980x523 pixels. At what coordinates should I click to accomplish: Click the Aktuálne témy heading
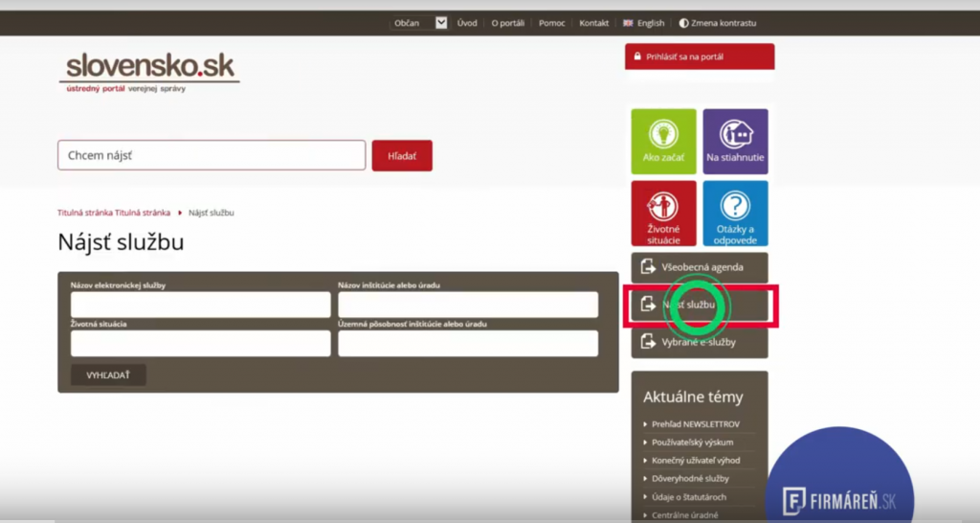[693, 398]
